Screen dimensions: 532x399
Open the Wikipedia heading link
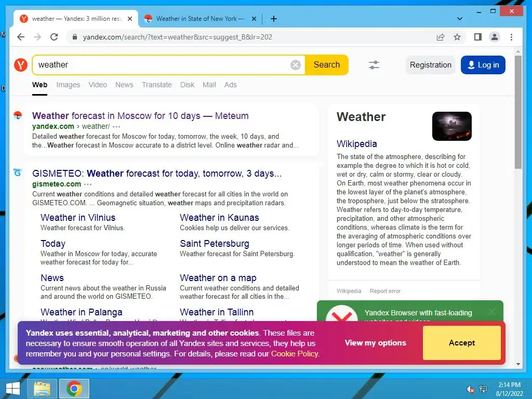point(356,144)
